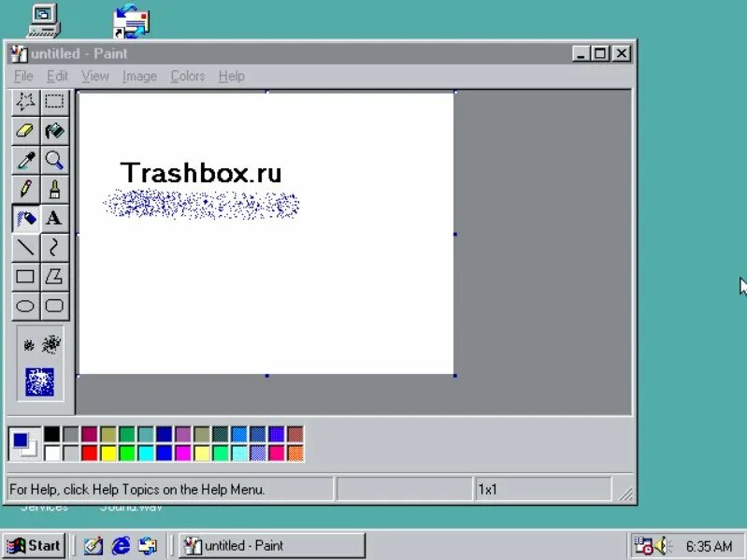Pick the medium airbrush spray size
The width and height of the screenshot is (747, 560).
[51, 344]
